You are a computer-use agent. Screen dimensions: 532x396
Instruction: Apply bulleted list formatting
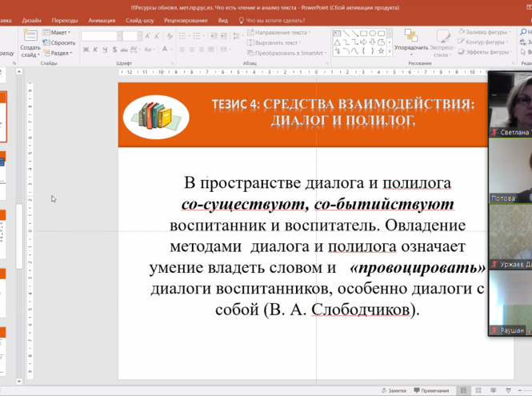[x=183, y=36]
